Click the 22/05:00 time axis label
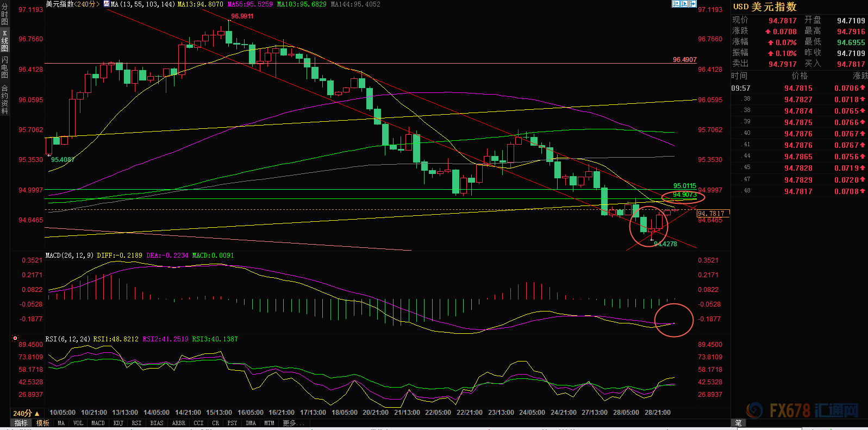Screen dimensions: 868x430 pos(438,413)
